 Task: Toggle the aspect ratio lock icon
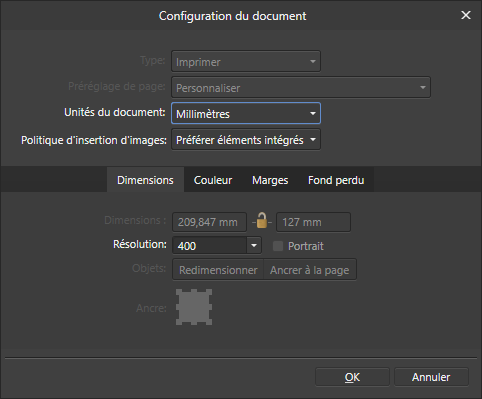262,221
